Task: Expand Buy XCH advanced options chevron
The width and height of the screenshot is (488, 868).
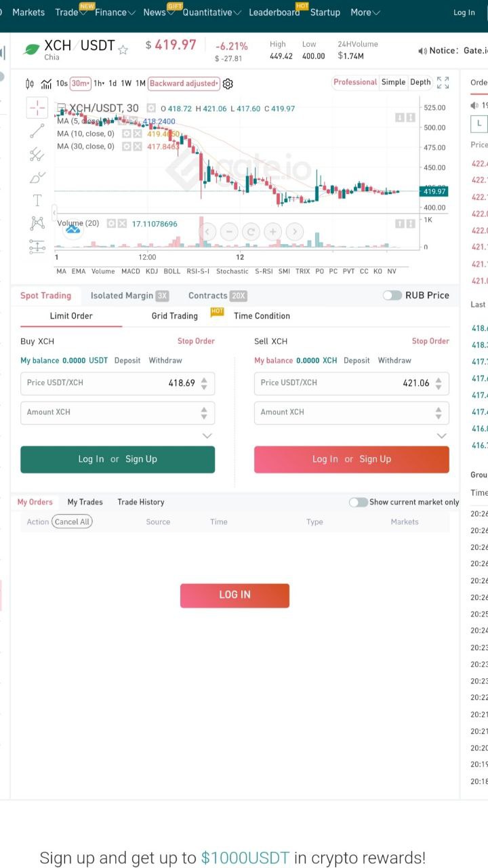Action: coord(207,436)
